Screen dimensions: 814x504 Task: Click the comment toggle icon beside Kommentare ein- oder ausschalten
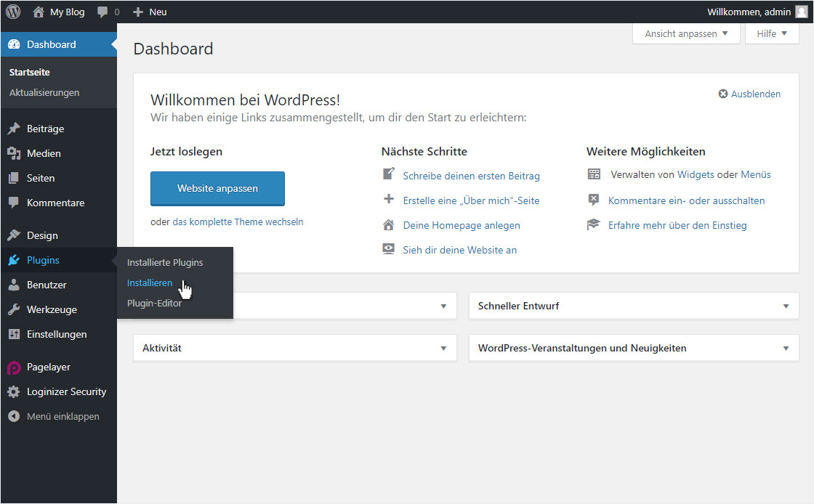pos(593,200)
